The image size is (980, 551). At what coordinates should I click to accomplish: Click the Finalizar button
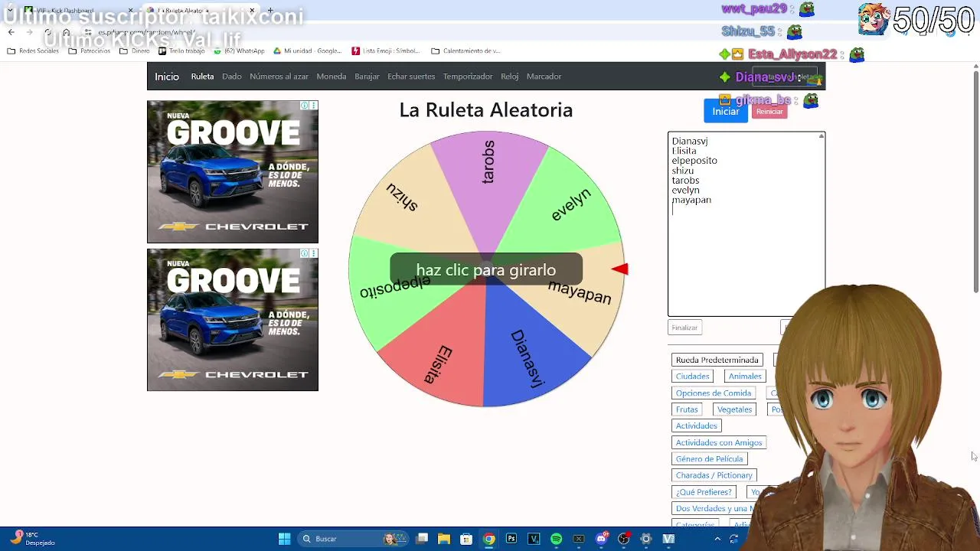[x=684, y=328]
